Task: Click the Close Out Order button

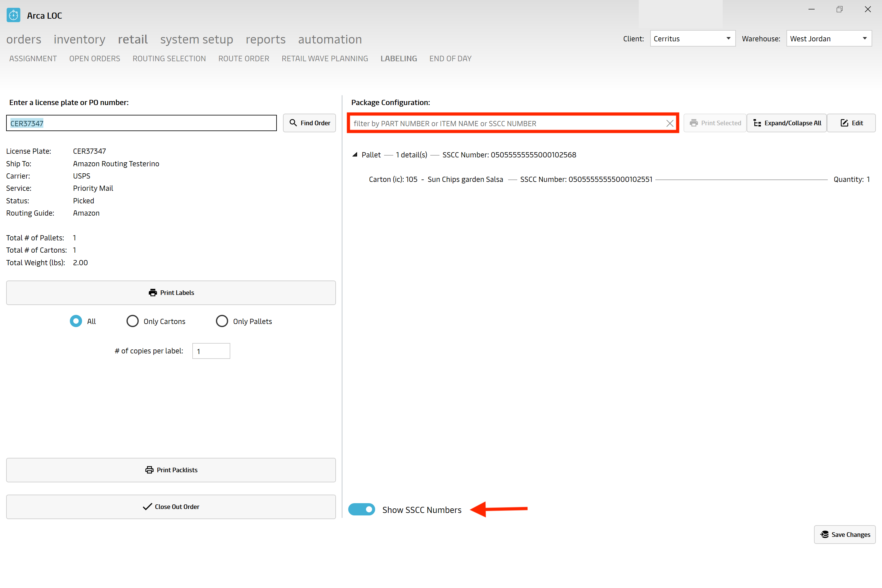Action: [x=171, y=507]
